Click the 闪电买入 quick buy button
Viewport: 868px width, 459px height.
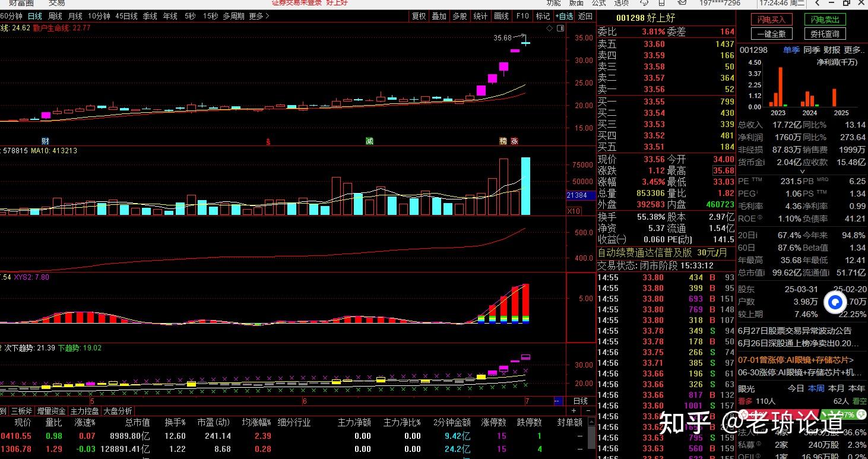click(x=771, y=20)
